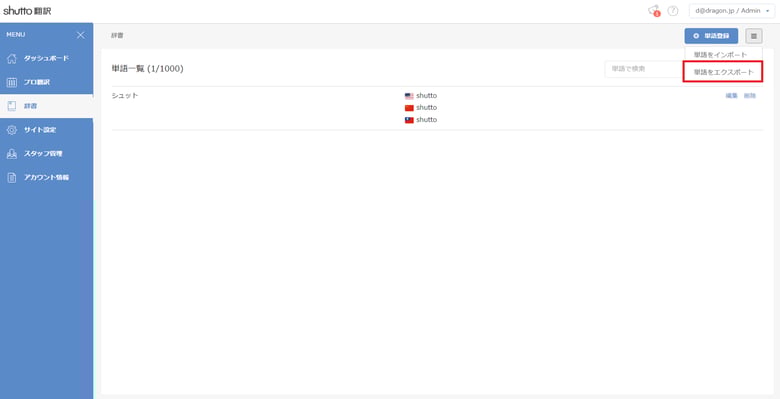
Task: Choose 単語をエクスポート from dropdown
Action: tap(723, 72)
